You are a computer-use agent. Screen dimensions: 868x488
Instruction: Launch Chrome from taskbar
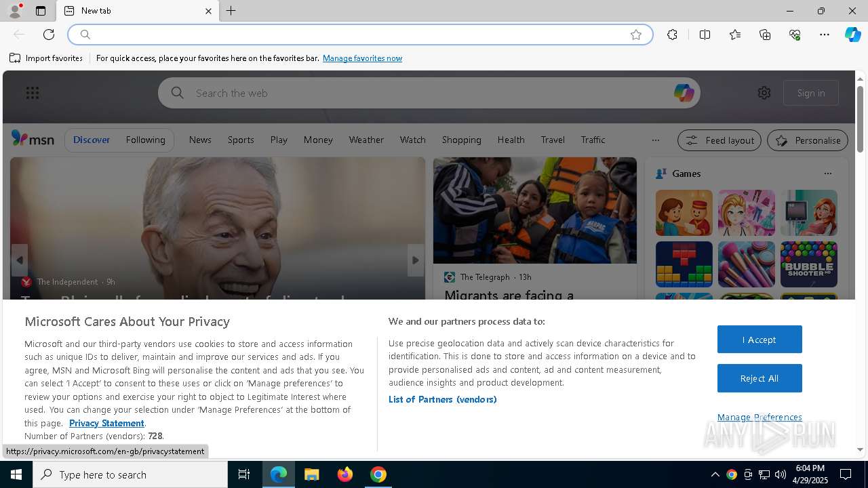pos(378,474)
